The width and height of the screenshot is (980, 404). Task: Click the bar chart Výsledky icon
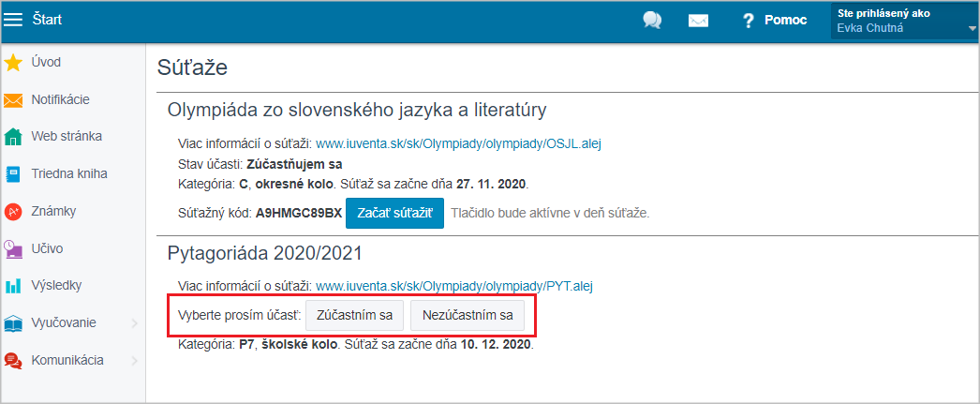click(13, 287)
